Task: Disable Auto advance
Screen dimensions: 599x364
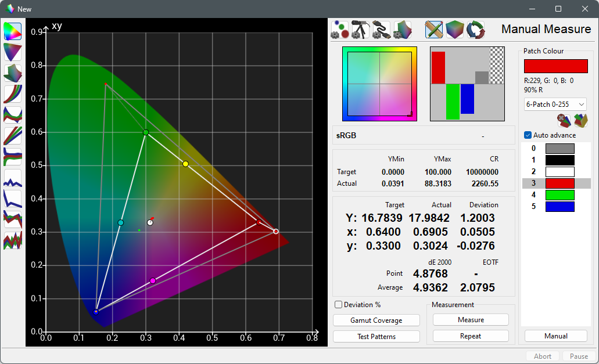Action: pos(528,135)
